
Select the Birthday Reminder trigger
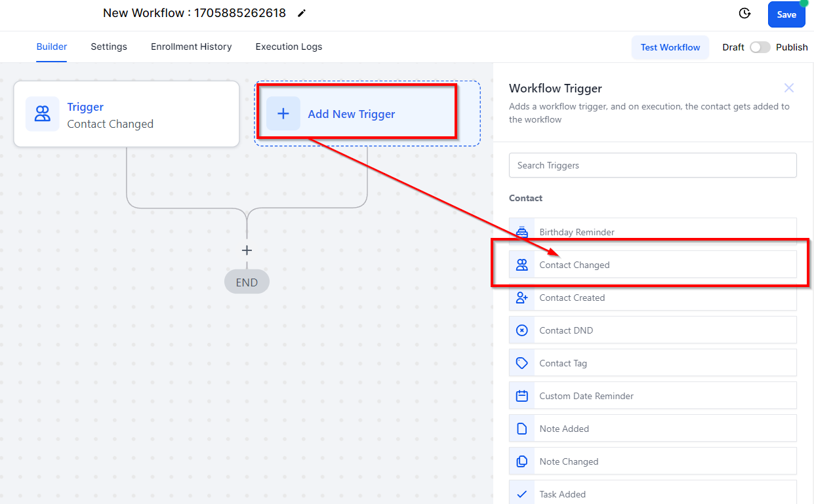pyautogui.click(x=653, y=232)
